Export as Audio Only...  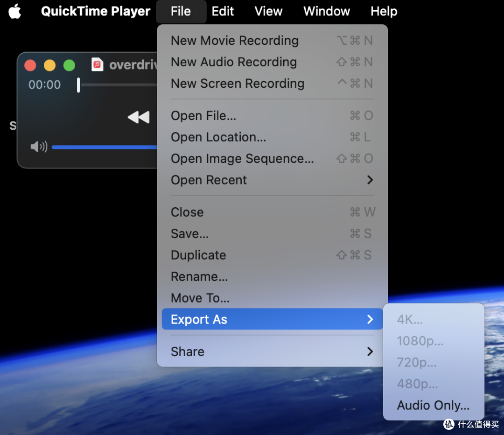tap(433, 406)
